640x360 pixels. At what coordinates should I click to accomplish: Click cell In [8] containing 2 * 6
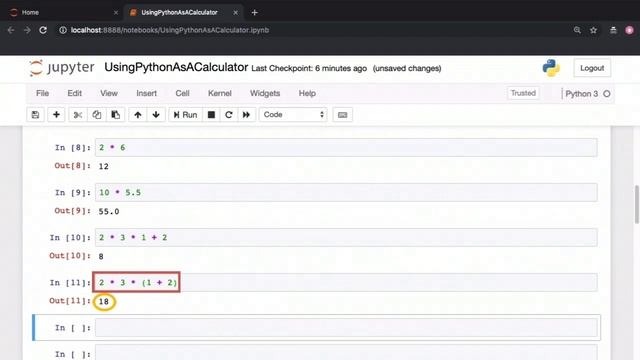[x=346, y=147]
